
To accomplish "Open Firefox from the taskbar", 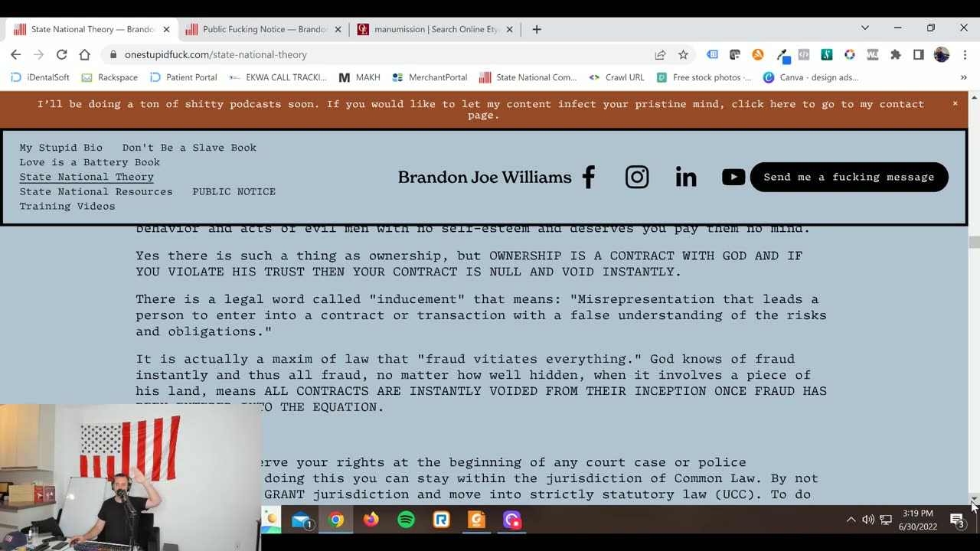I will coord(371,520).
